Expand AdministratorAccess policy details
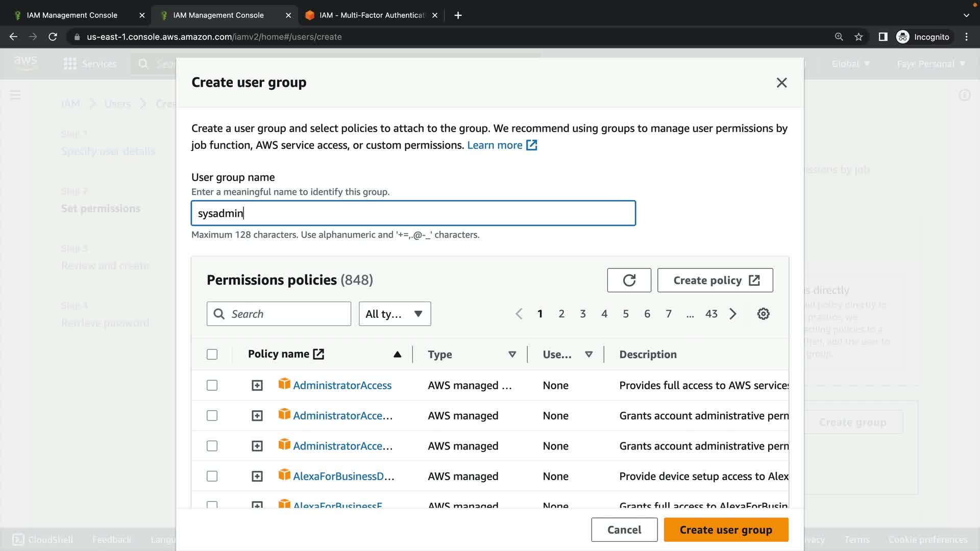The width and height of the screenshot is (980, 551). point(257,386)
